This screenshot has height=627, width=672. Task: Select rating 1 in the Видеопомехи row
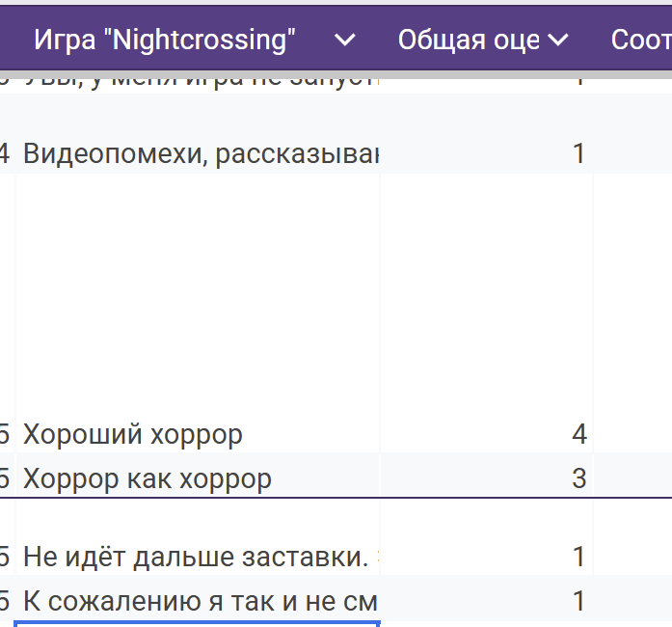578,152
